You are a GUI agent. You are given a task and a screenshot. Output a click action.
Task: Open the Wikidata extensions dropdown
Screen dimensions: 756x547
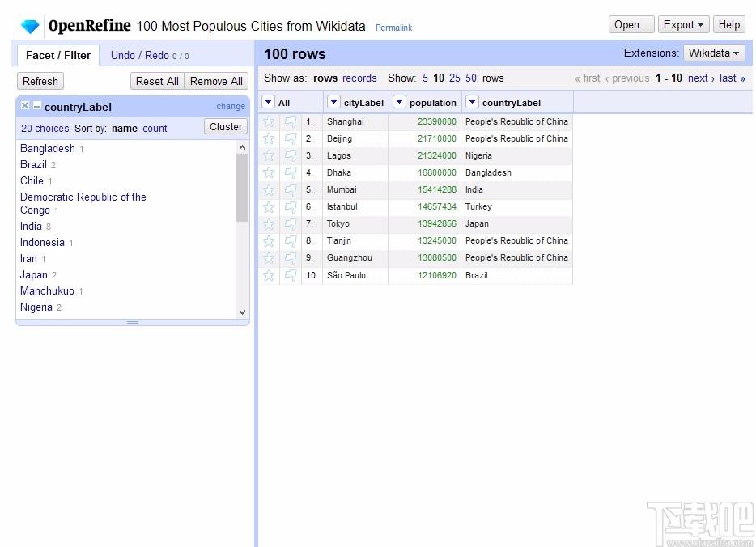pos(714,53)
